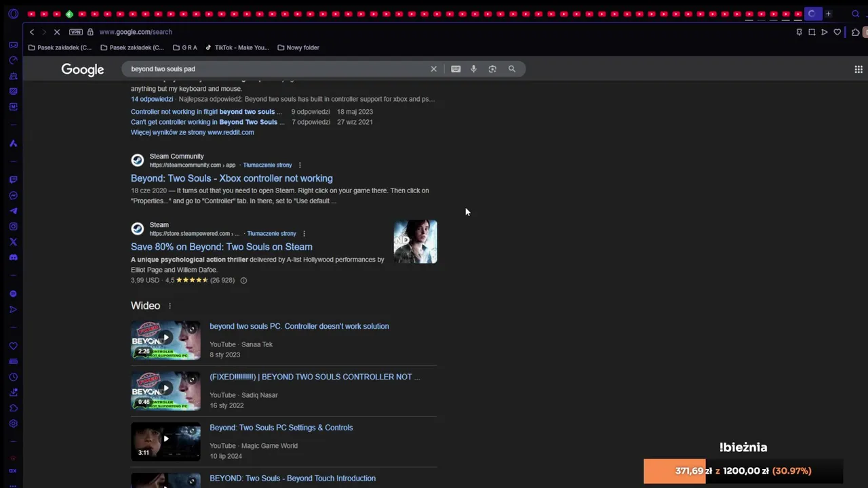Image resolution: width=868 pixels, height=488 pixels.
Task: Open options menu next to Wideo heading
Action: point(170,306)
